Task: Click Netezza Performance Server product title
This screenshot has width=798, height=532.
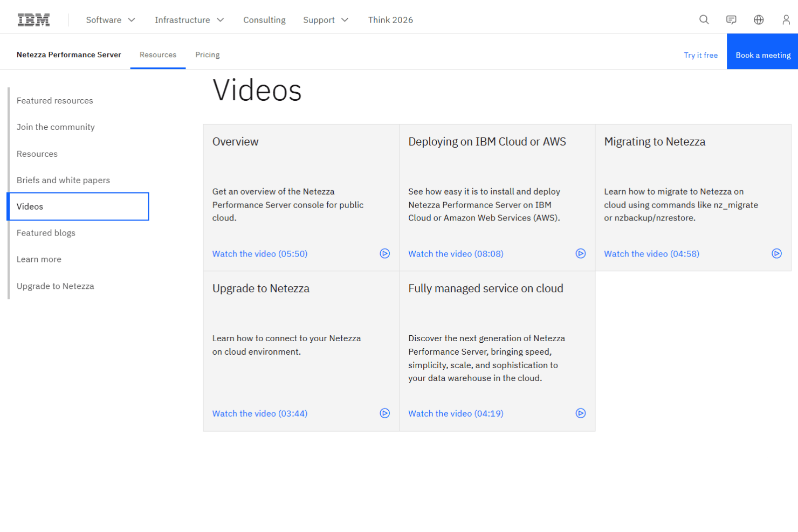Action: (69, 55)
